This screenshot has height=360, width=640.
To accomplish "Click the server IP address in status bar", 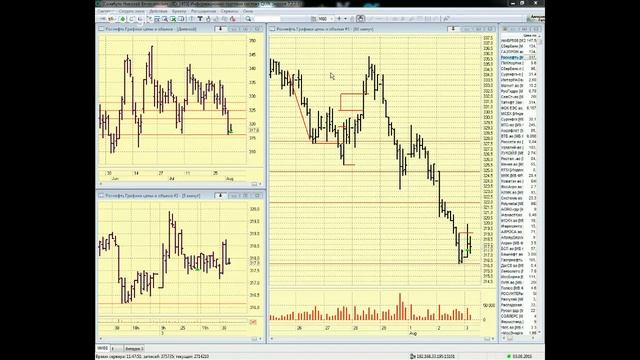I will tap(436, 356).
